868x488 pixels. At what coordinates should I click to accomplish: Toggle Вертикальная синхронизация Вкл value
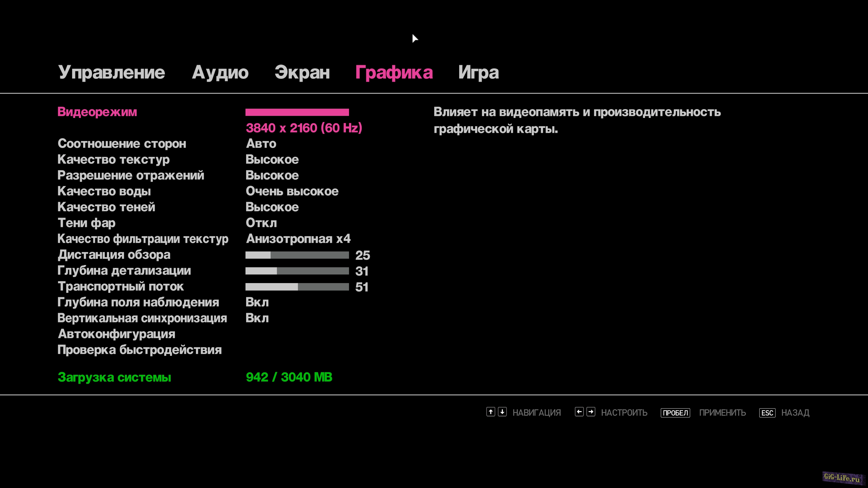(257, 318)
